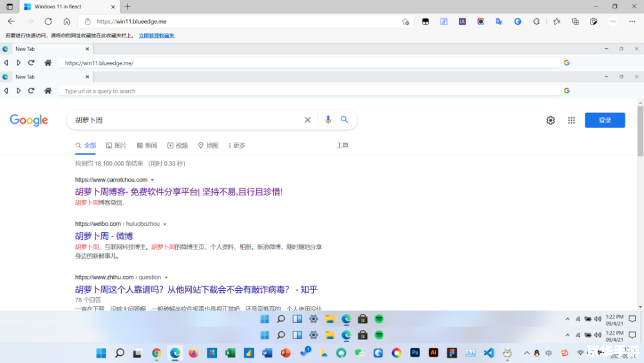Go back arrow beside 'Type url' field
This screenshot has height=363, width=644.
coord(6,91)
